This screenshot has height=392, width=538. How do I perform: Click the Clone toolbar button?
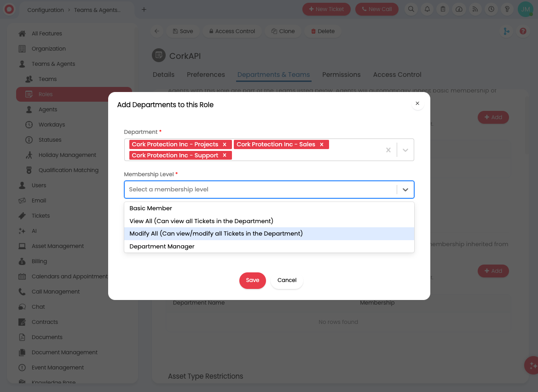(283, 31)
